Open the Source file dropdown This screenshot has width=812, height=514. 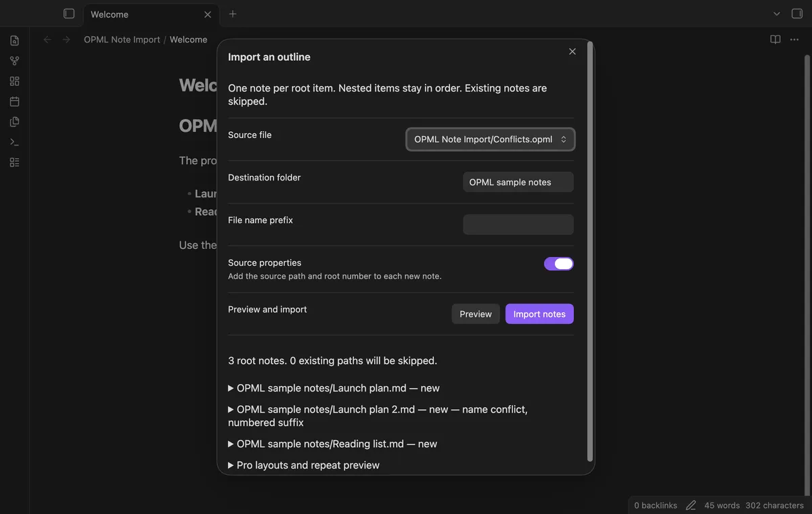pyautogui.click(x=491, y=139)
